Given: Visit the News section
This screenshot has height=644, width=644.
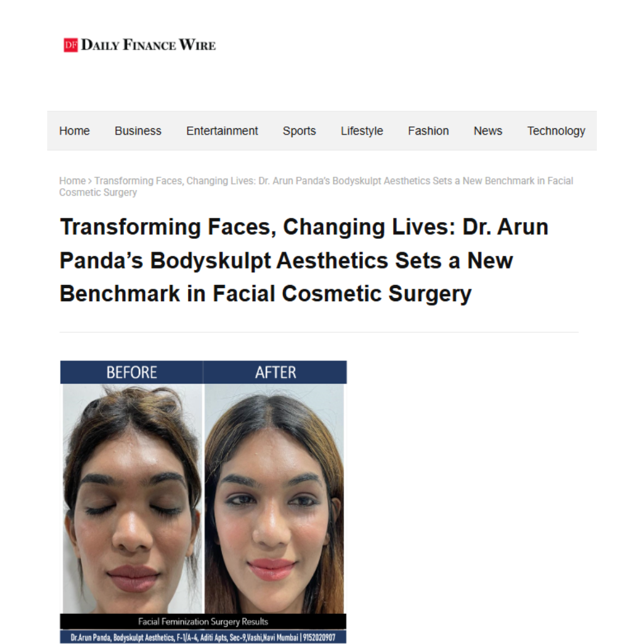Looking at the screenshot, I should point(488,131).
